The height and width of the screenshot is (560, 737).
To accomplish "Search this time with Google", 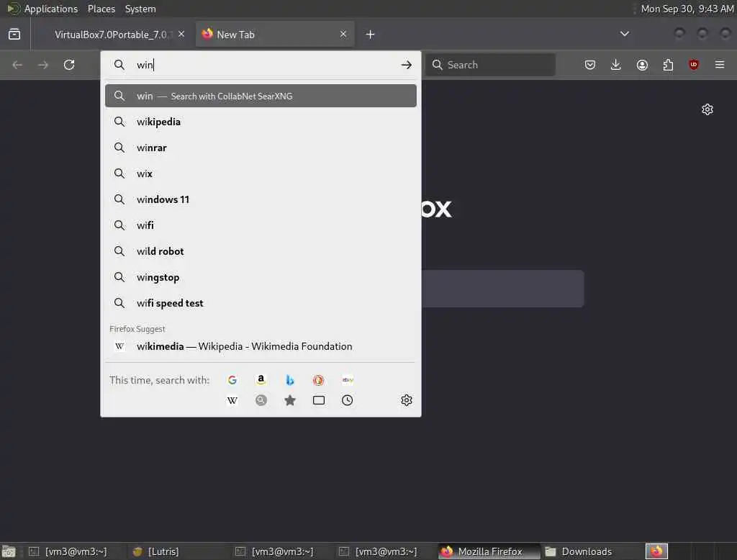I will [232, 380].
